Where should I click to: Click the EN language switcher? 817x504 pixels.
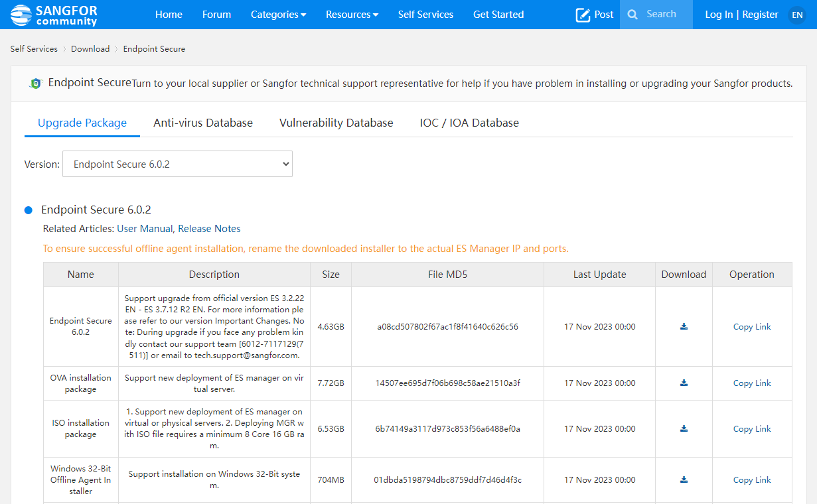tap(797, 15)
